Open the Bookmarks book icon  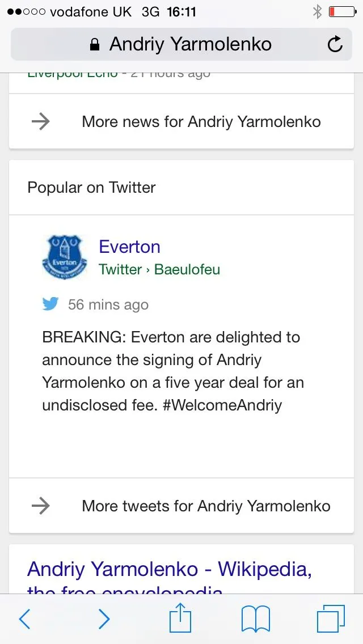pos(256,618)
